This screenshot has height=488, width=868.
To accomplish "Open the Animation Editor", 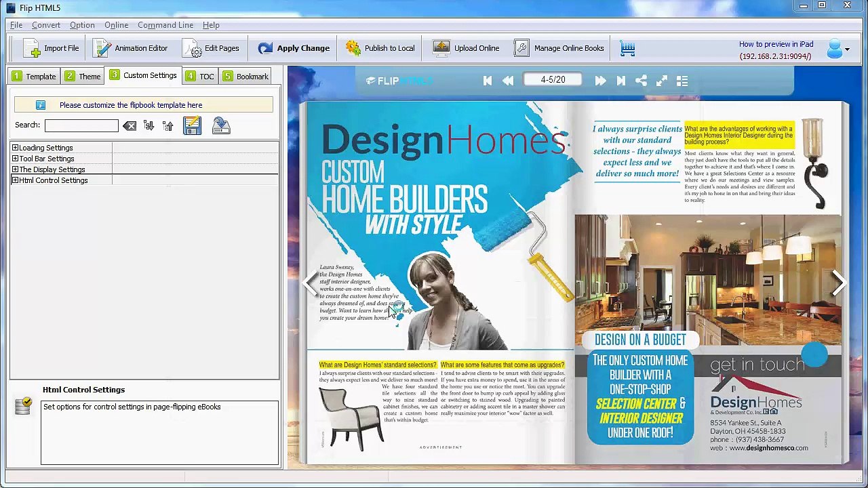I will [130, 48].
